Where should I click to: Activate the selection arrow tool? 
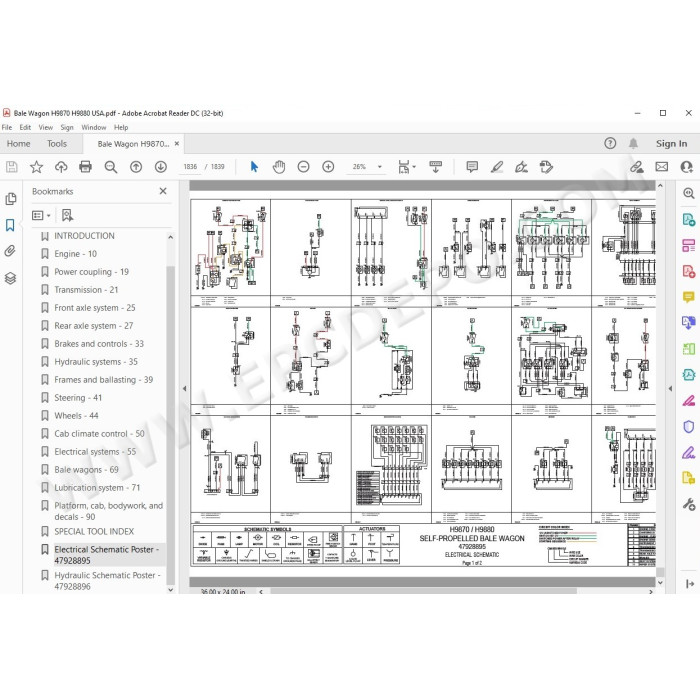254,167
